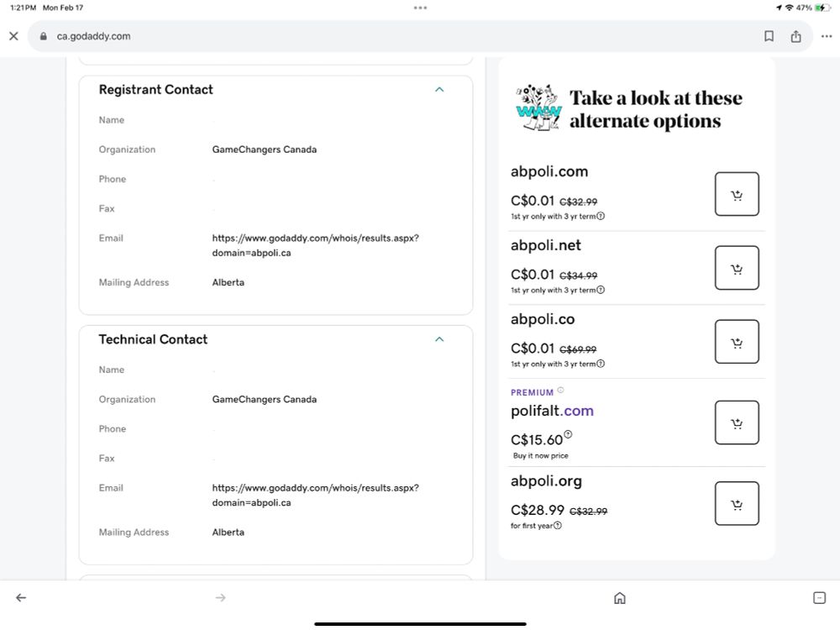Collapse the Registrant Contact section

pyautogui.click(x=439, y=90)
